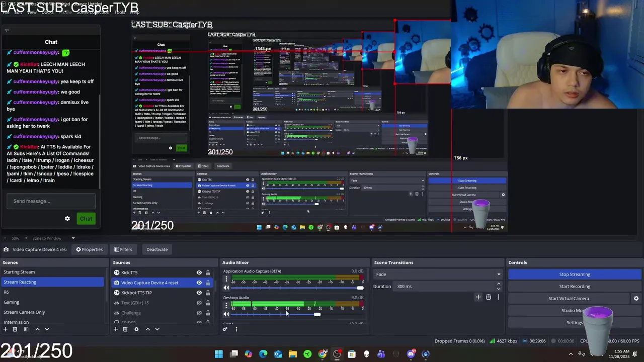Select the Kick TTS source row
644x362 pixels.
tap(163, 273)
